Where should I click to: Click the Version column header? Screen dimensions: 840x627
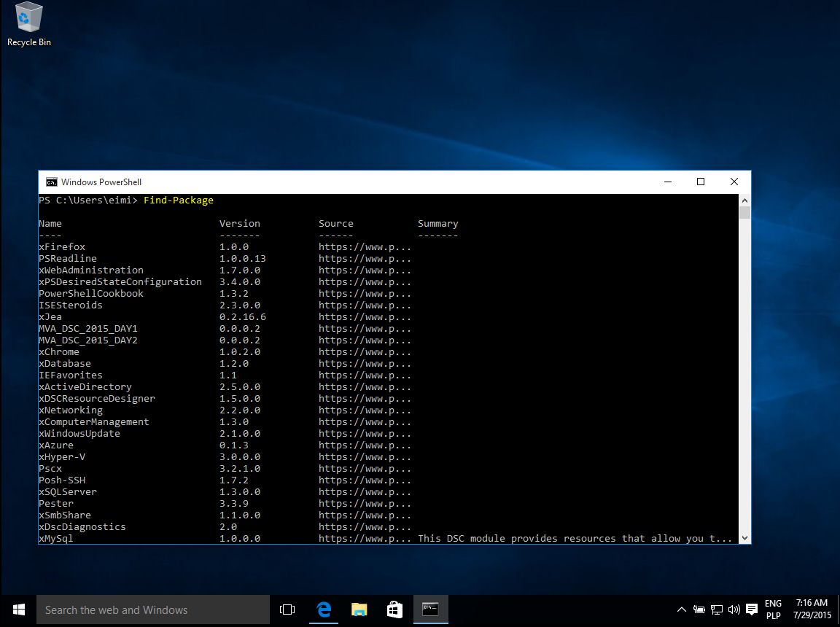[x=239, y=223]
